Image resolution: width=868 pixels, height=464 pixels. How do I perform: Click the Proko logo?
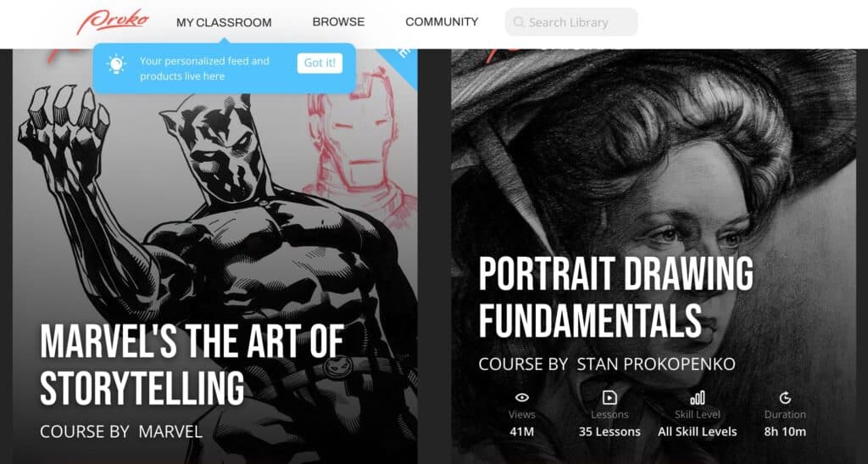click(x=113, y=21)
